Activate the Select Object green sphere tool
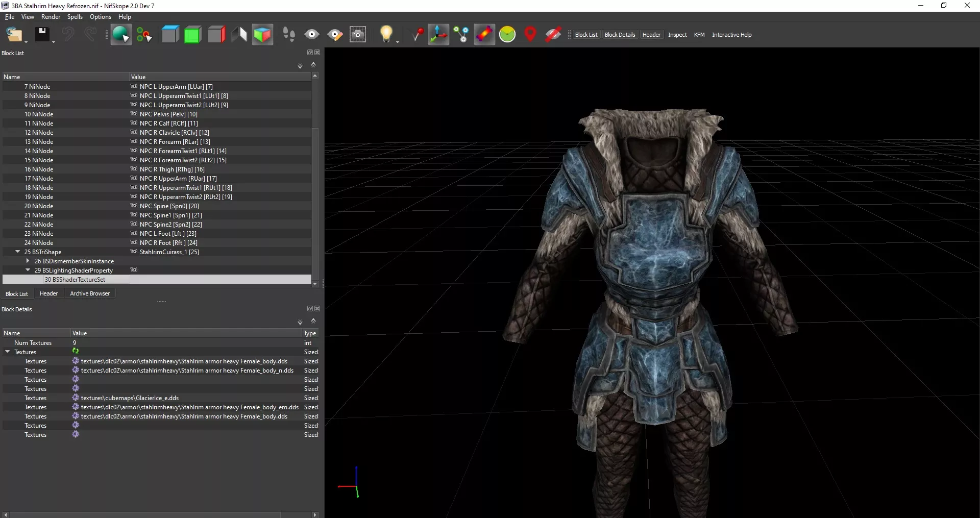Screen dimensions: 980x518 [121, 35]
